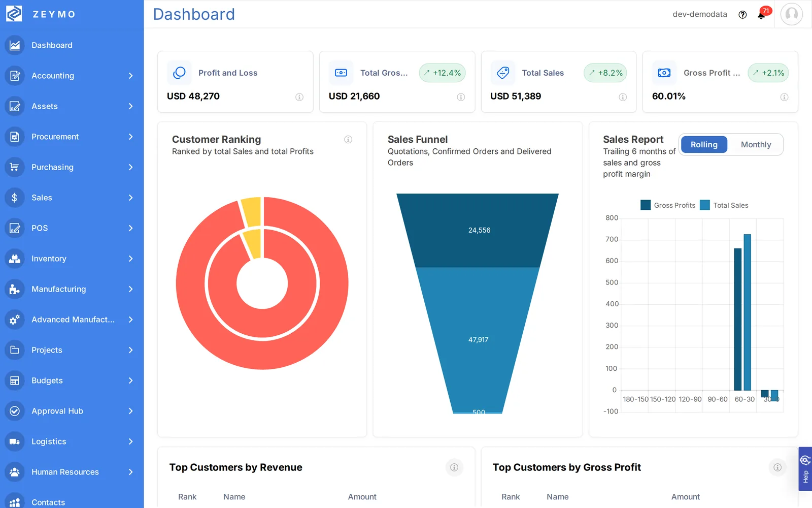The height and width of the screenshot is (508, 812).
Task: Switch Sales Report to Rolling view
Action: pyautogui.click(x=704, y=144)
